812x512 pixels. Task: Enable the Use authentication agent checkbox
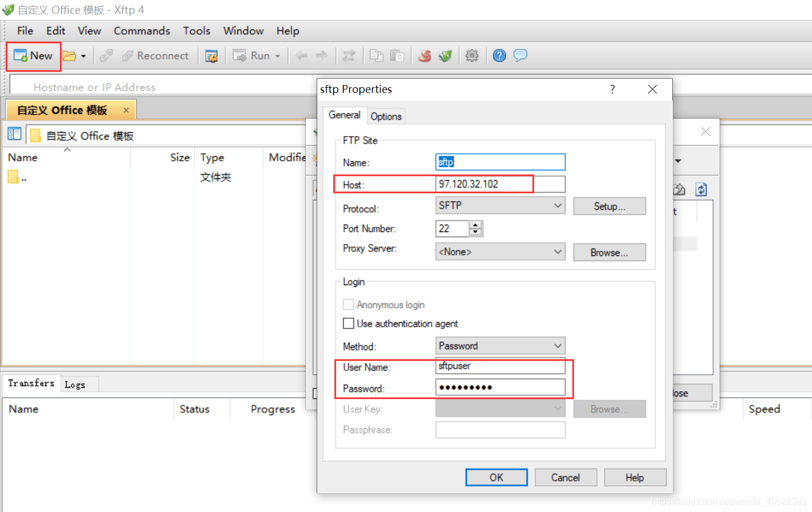click(349, 323)
